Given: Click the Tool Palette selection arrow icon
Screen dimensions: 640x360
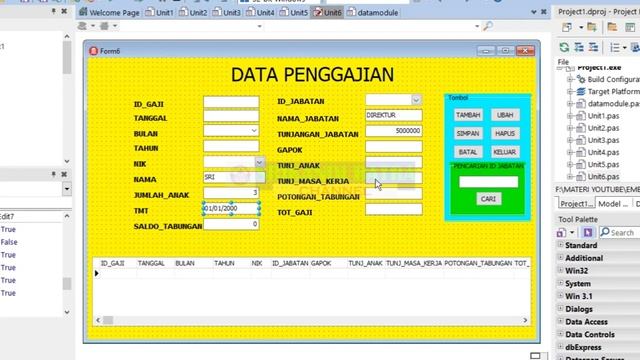Looking at the screenshot, I should (588, 233).
